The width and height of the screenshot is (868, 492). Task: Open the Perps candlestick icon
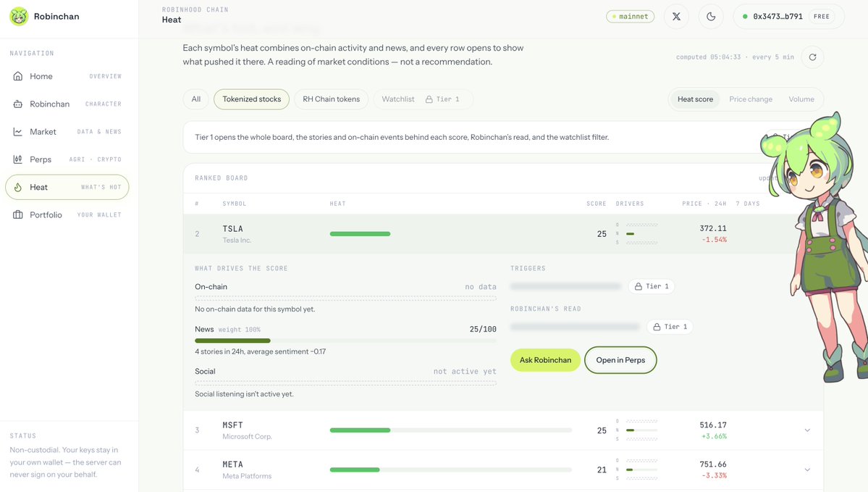tap(17, 159)
